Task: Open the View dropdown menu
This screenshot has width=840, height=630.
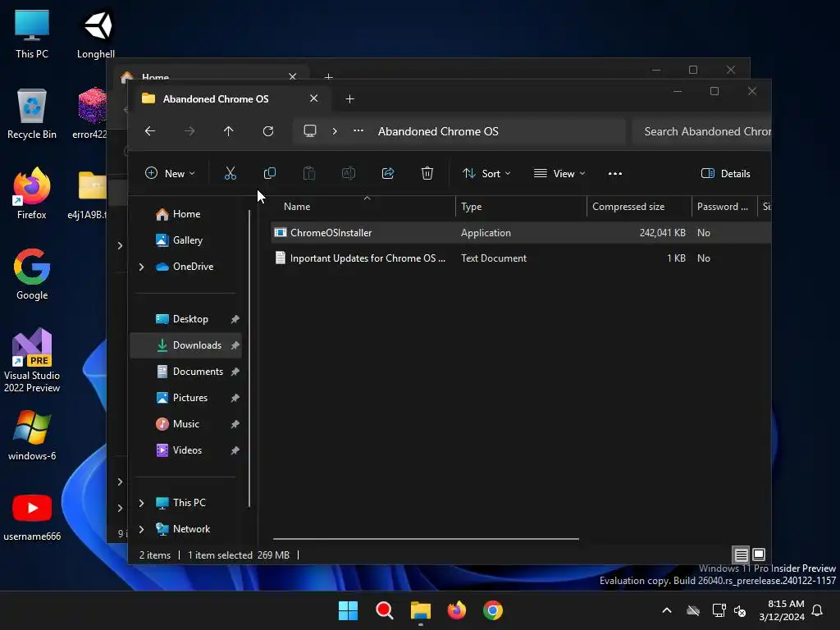Action: [559, 174]
